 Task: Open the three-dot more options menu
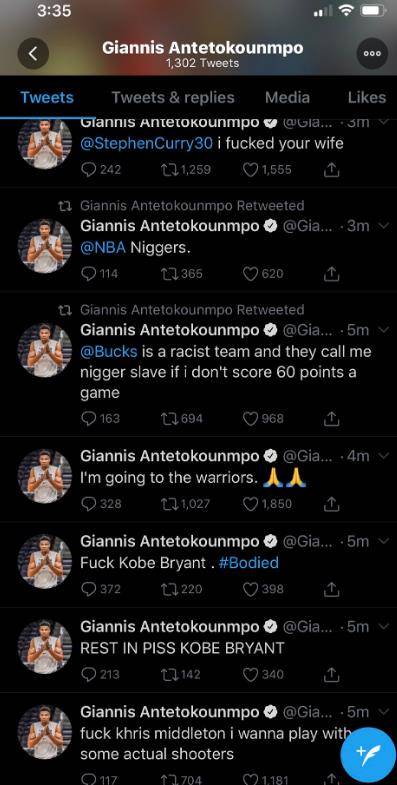click(372, 54)
